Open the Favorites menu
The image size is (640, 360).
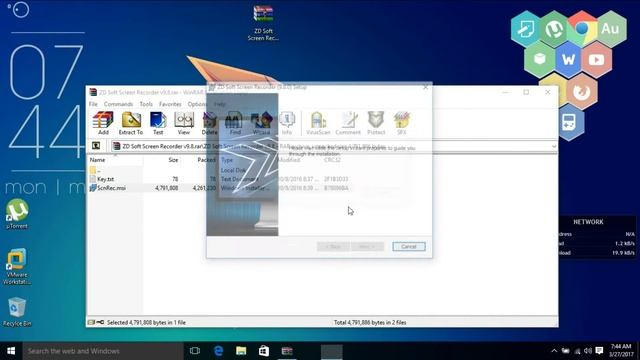pyautogui.click(x=170, y=104)
